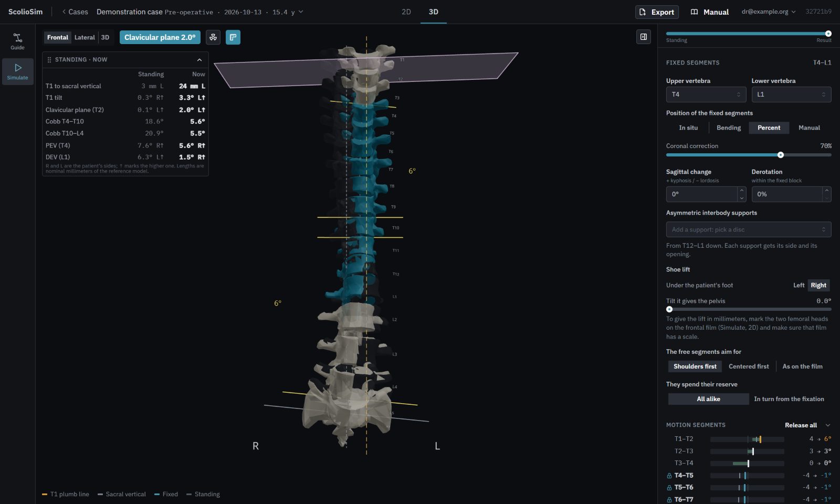Click the T1–T2 motion segment bar
Image resolution: width=840 pixels, height=504 pixels.
747,439
